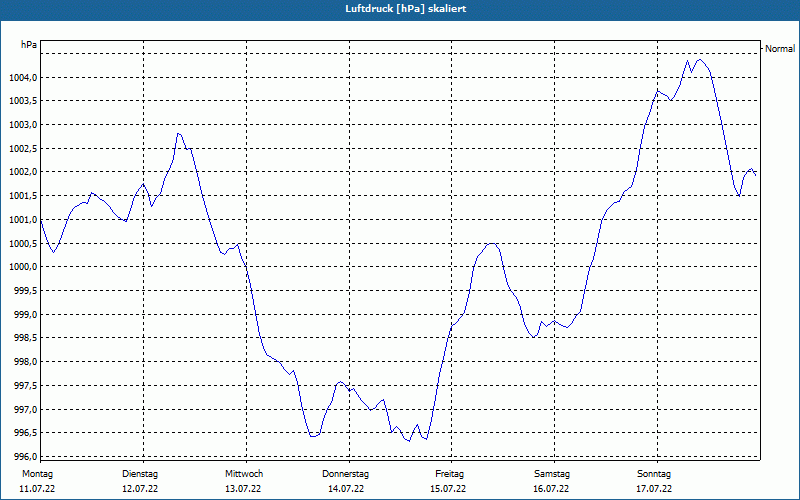The image size is (800, 500).
Task: Select the 1000,0 axis value
Action: pyautogui.click(x=23, y=267)
